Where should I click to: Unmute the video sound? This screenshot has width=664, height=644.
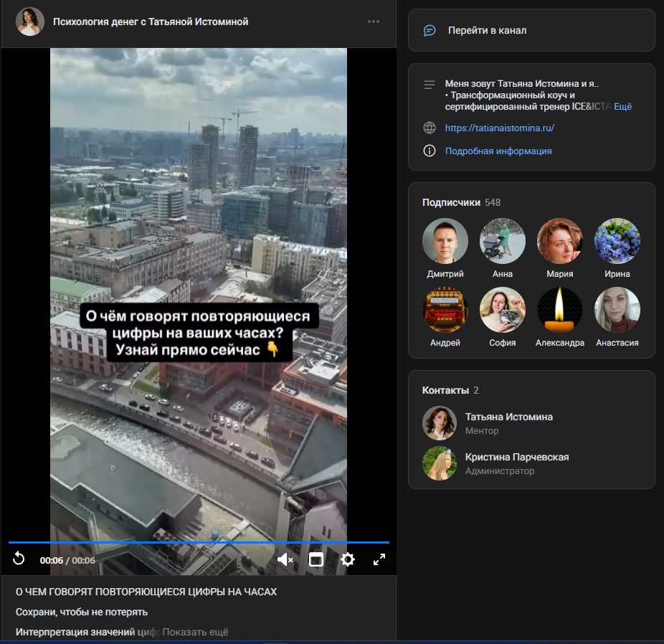[x=285, y=560]
